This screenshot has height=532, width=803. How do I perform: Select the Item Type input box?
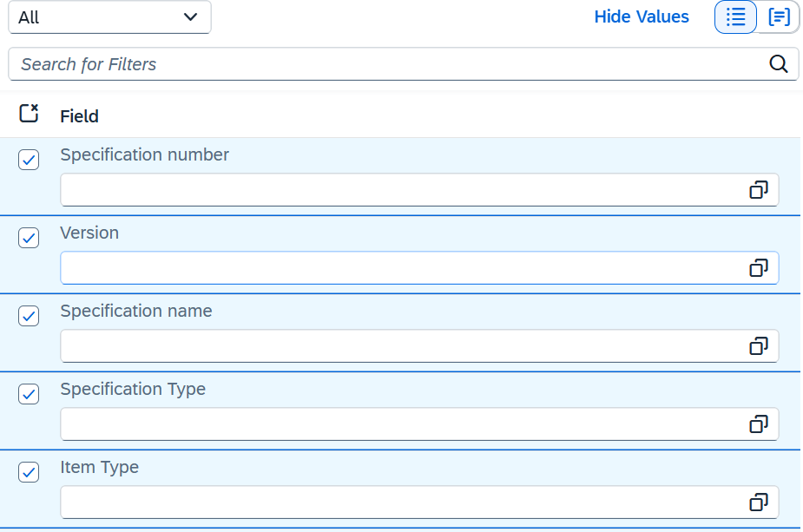[x=399, y=502]
